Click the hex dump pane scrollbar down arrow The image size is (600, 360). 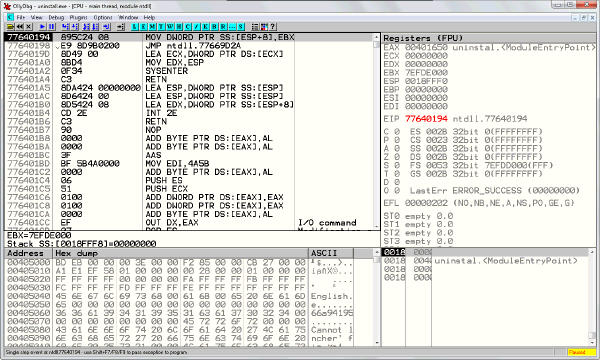[377, 343]
